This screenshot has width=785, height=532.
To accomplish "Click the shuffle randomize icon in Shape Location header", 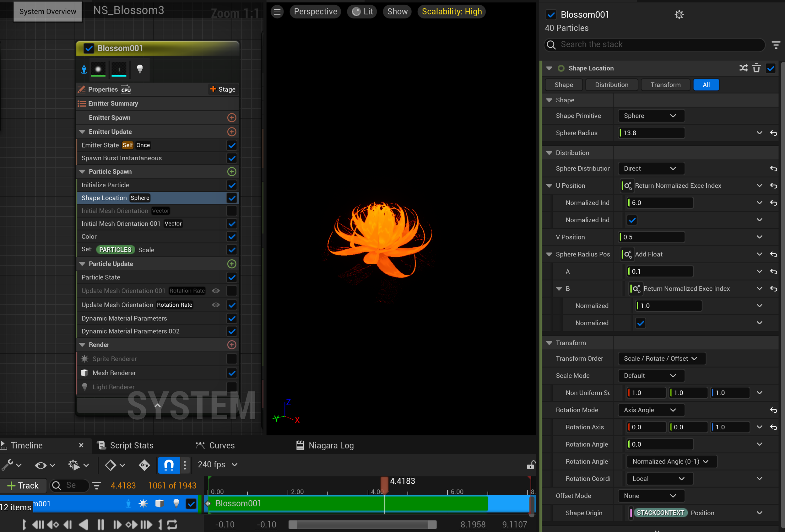I will point(743,68).
